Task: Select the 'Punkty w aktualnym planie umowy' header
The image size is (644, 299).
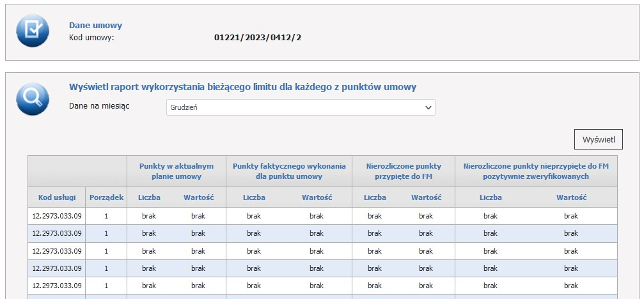Action: point(176,171)
